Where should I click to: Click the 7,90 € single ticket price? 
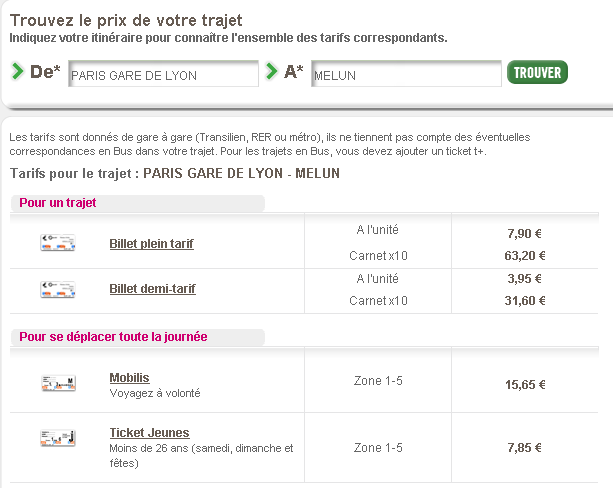pyautogui.click(x=524, y=234)
